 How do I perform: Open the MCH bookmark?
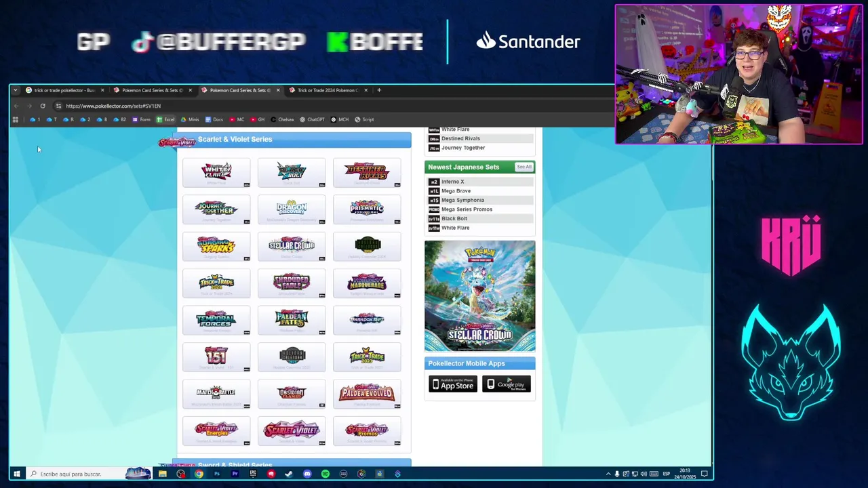(x=340, y=120)
